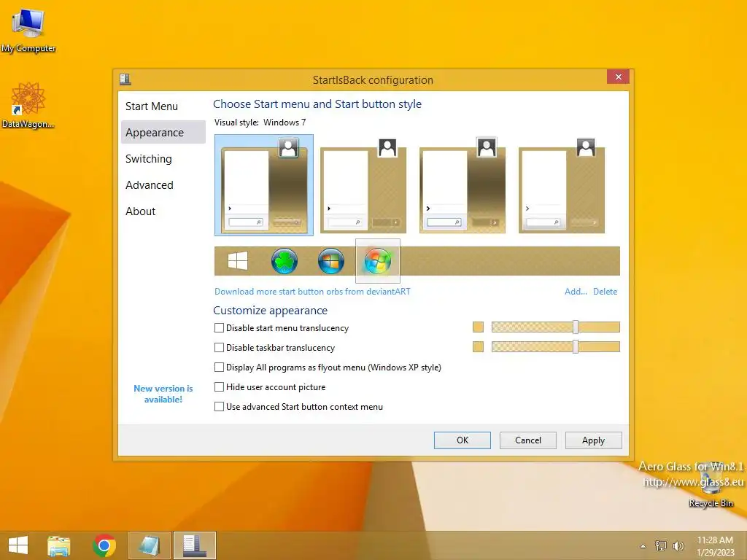747x560 pixels.
Task: Open My Computer desktop icon
Action: (28, 31)
